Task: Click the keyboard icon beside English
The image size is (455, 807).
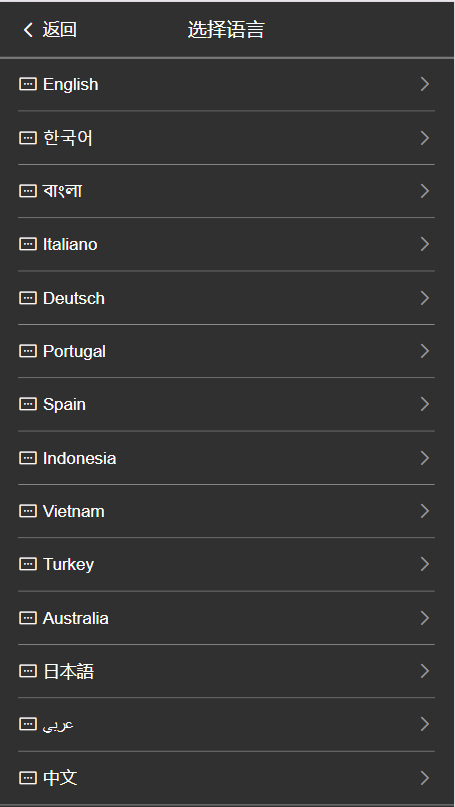Action: [28, 84]
